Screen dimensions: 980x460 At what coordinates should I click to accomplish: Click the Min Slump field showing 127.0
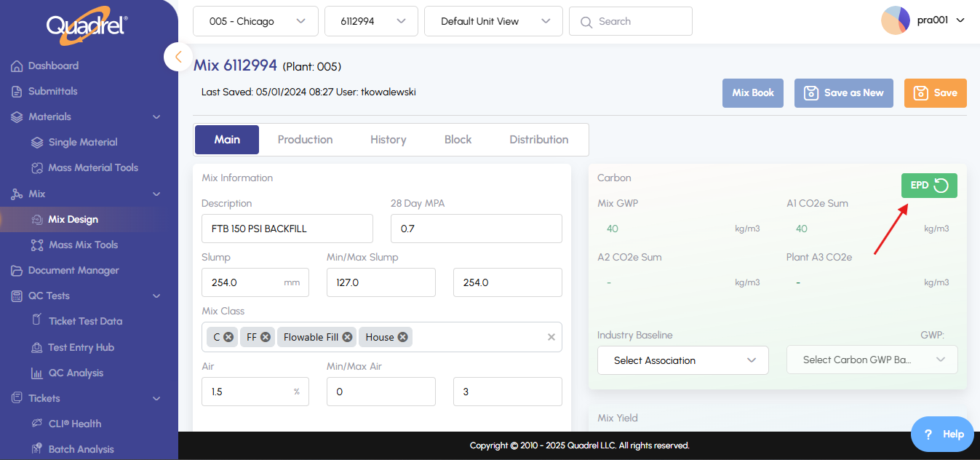tap(381, 282)
